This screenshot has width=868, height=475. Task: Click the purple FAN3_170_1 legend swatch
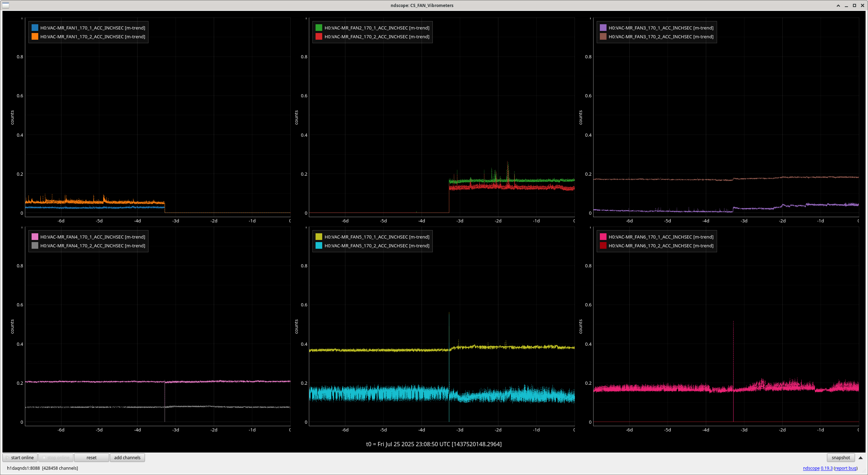[x=603, y=27]
